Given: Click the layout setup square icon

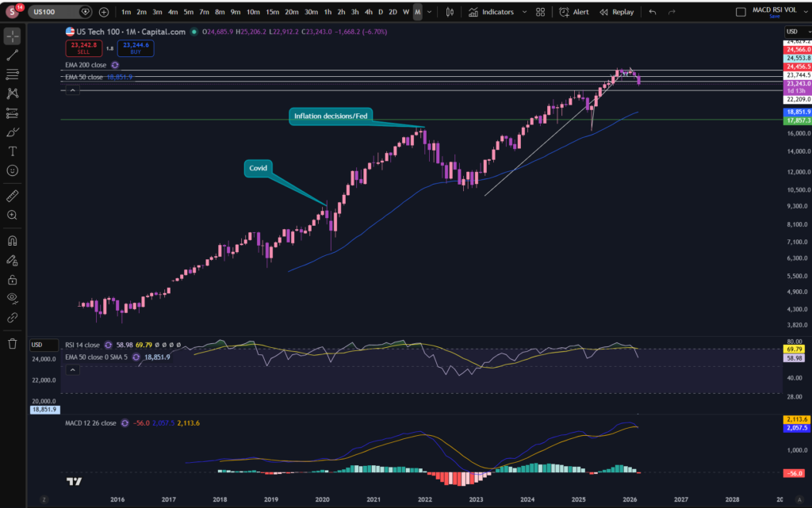Looking at the screenshot, I should (741, 12).
